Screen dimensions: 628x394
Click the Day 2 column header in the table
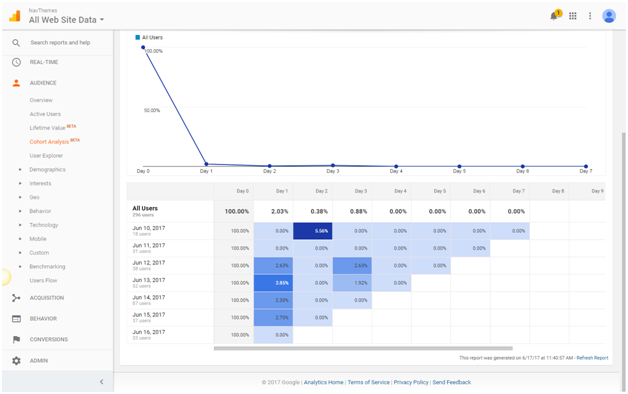(x=321, y=191)
